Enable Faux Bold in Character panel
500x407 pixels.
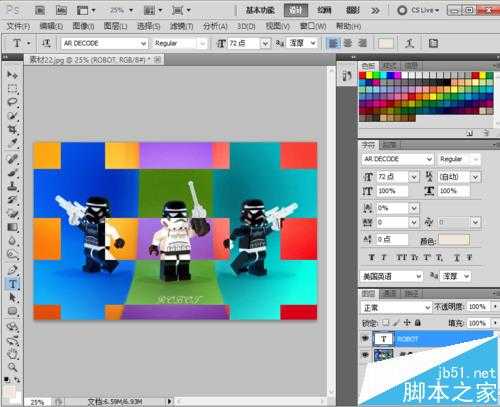pos(372,257)
